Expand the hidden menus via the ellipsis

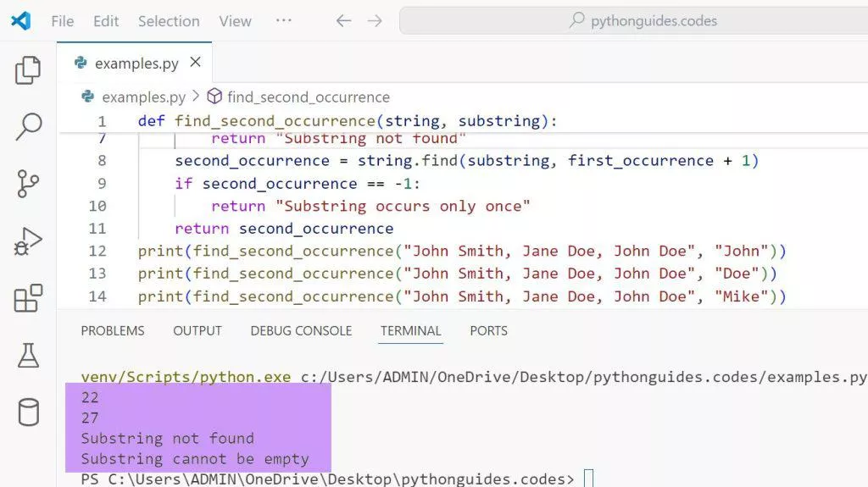[x=284, y=21]
